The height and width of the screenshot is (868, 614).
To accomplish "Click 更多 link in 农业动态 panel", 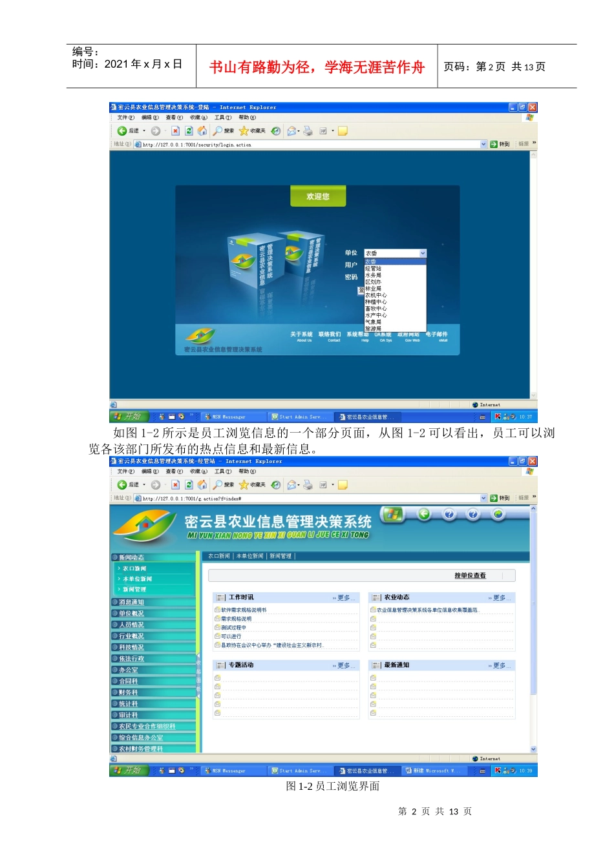I will [499, 598].
